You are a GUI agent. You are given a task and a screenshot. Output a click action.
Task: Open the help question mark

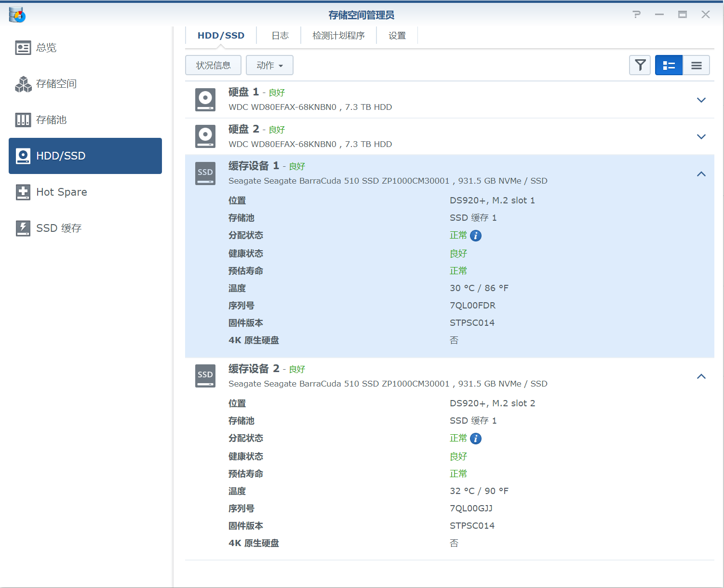[x=637, y=14]
